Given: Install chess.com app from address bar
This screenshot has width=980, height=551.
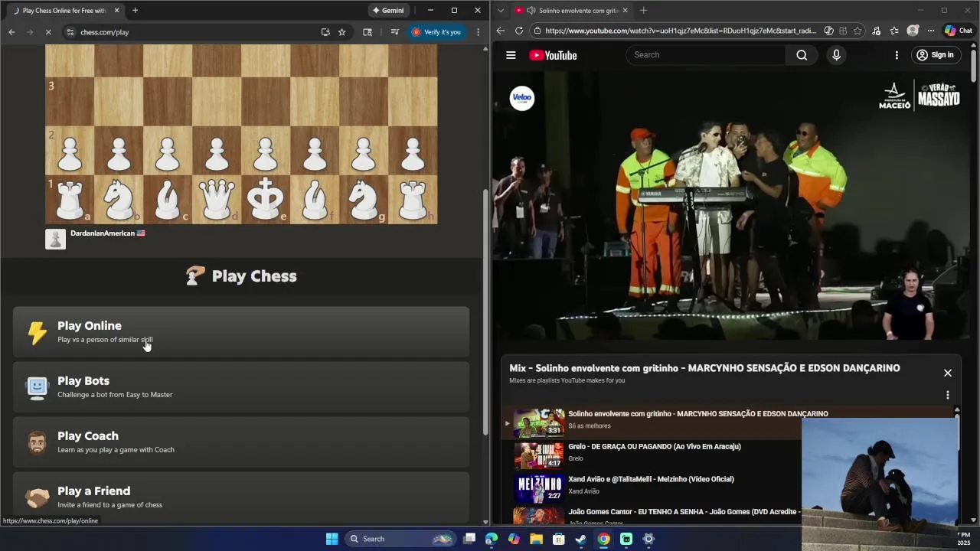Looking at the screenshot, I should click(325, 32).
